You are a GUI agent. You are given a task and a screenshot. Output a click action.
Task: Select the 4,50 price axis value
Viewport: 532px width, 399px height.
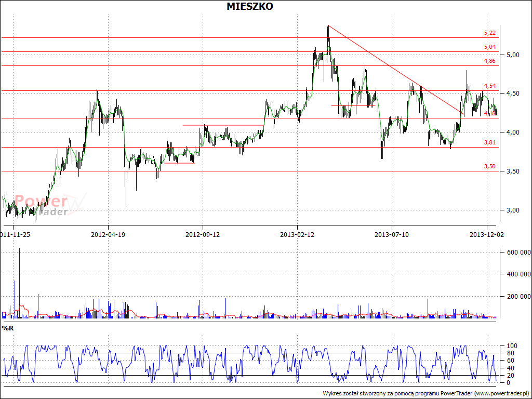point(513,94)
